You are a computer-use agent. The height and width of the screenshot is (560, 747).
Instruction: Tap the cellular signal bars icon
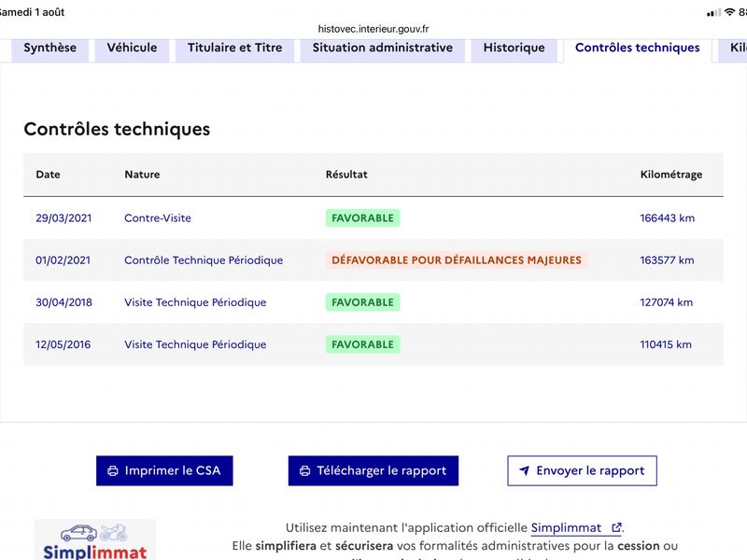[713, 13]
